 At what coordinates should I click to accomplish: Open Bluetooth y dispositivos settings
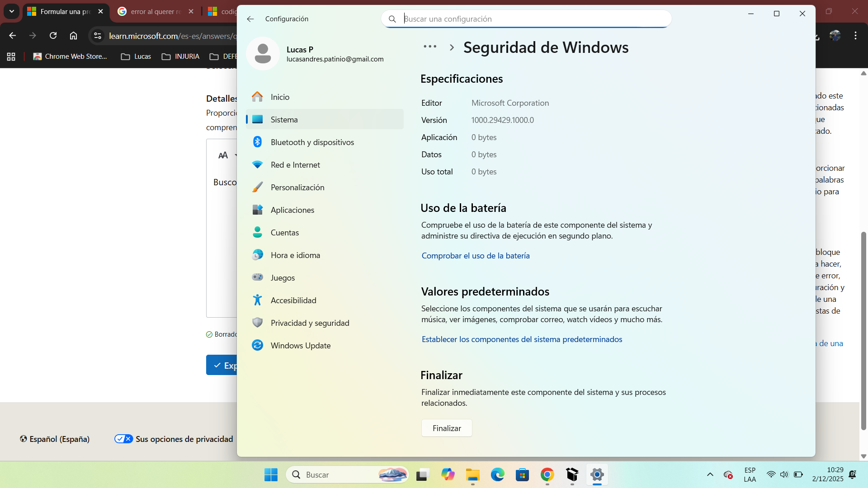point(312,142)
